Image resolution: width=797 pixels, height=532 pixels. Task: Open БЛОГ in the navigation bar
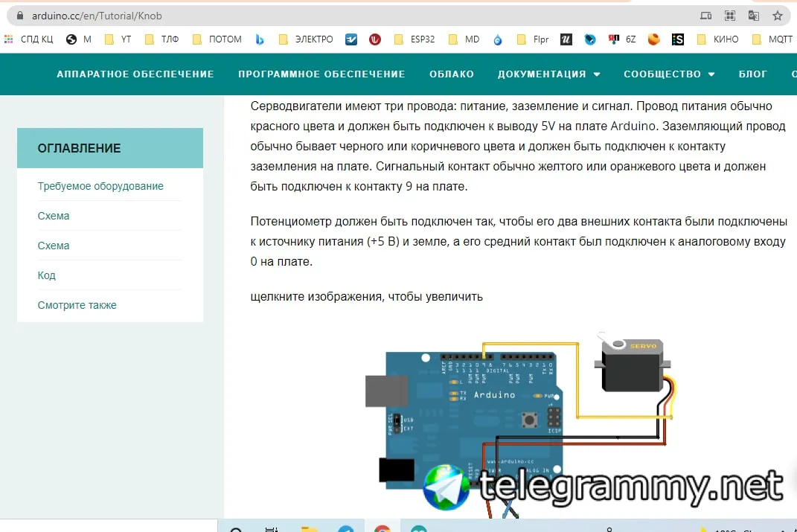(753, 74)
